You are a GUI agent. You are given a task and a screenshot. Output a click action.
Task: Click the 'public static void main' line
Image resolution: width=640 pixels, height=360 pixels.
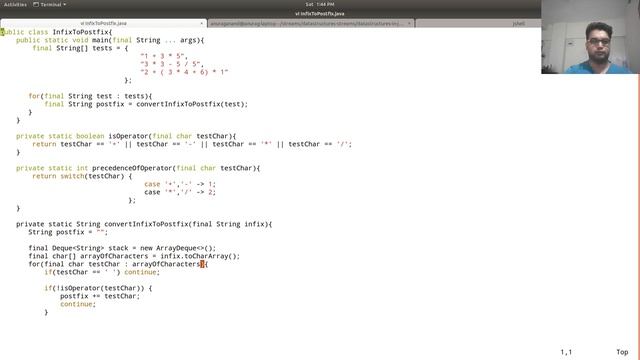110,40
